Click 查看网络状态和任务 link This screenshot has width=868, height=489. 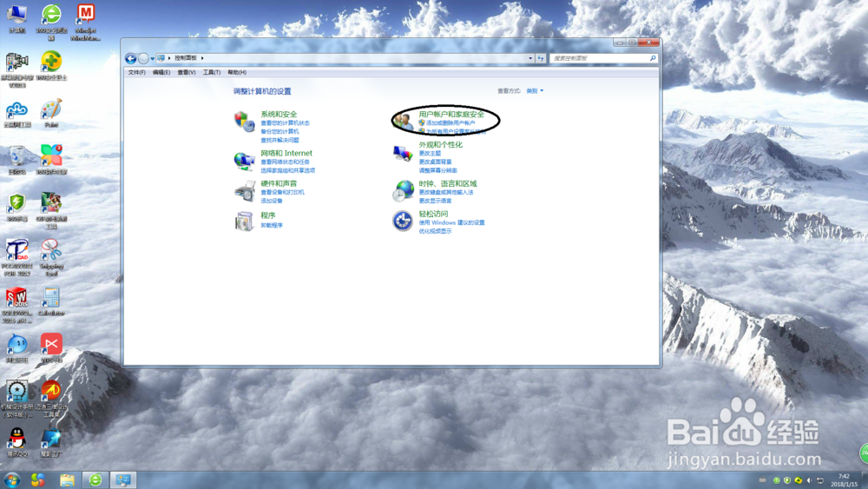point(285,162)
